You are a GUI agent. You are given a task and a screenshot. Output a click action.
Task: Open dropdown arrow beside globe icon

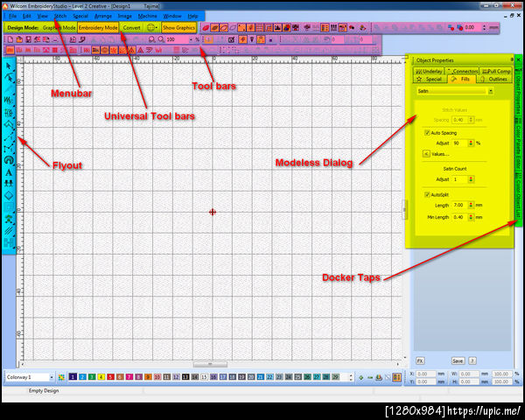[x=157, y=27]
